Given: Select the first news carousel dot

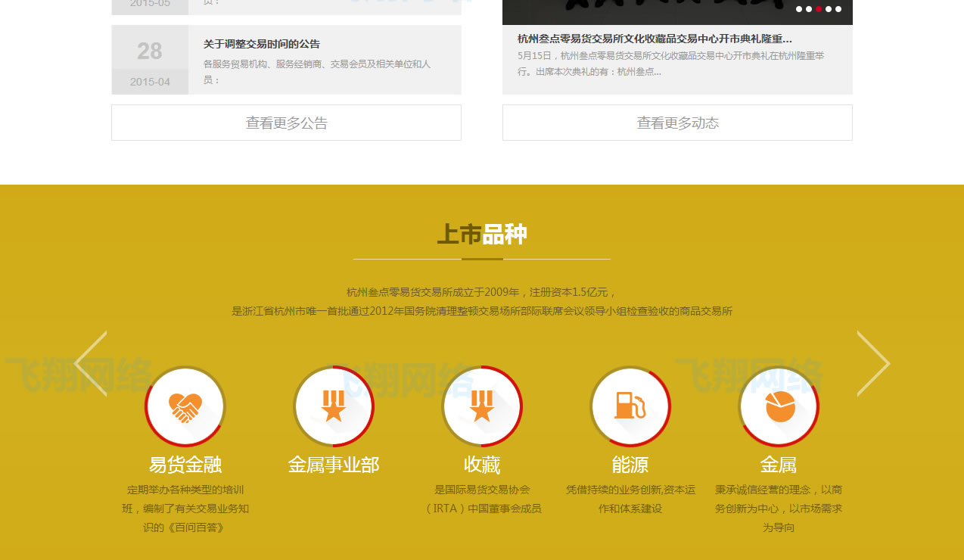Looking at the screenshot, I should point(799,9).
